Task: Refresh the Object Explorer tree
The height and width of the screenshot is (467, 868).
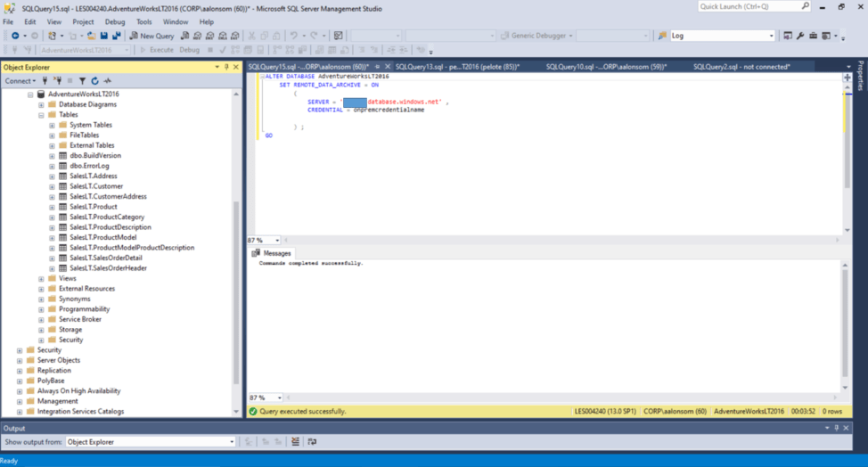Action: [x=94, y=81]
